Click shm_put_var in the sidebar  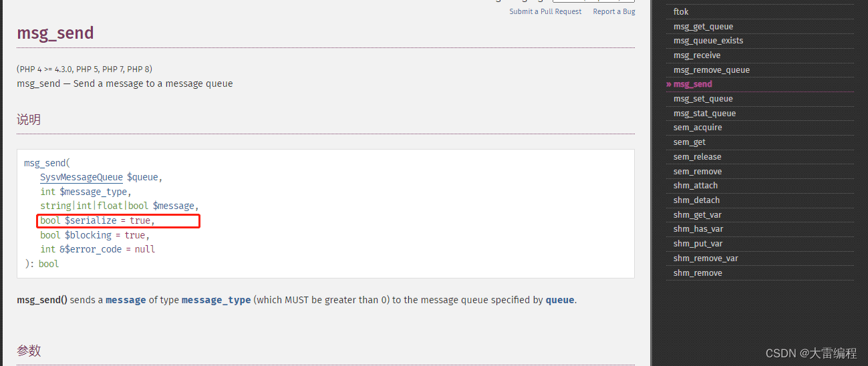[698, 244]
